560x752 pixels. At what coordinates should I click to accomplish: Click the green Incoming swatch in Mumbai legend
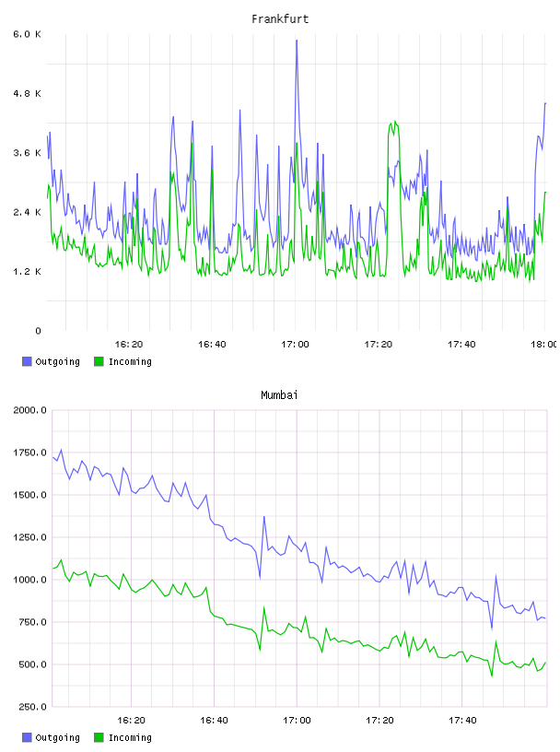pyautogui.click(x=99, y=737)
